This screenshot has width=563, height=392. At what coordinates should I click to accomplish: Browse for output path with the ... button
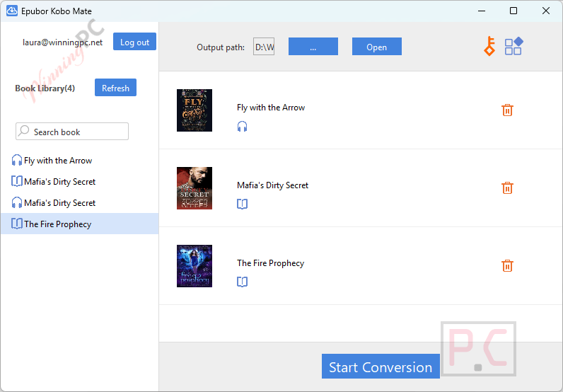click(313, 47)
